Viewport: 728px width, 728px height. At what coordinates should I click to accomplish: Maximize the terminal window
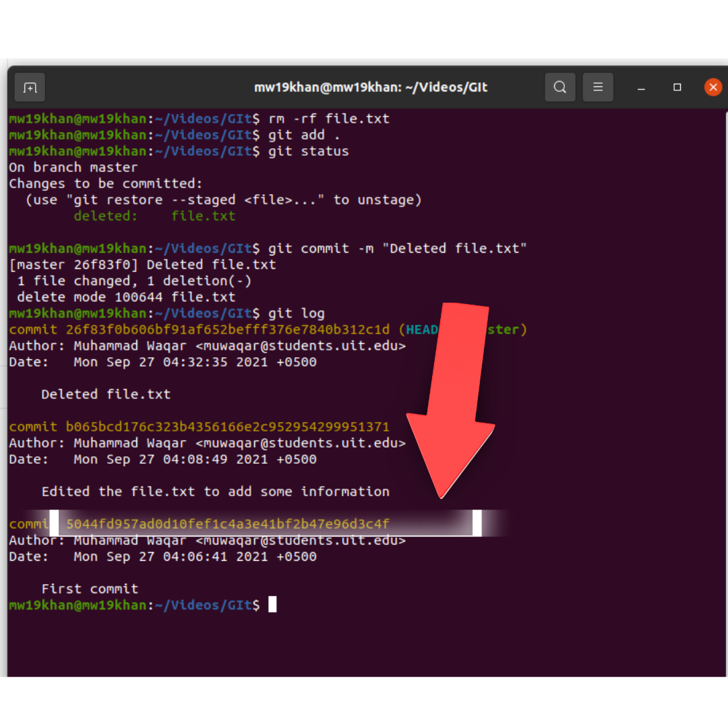click(x=677, y=87)
